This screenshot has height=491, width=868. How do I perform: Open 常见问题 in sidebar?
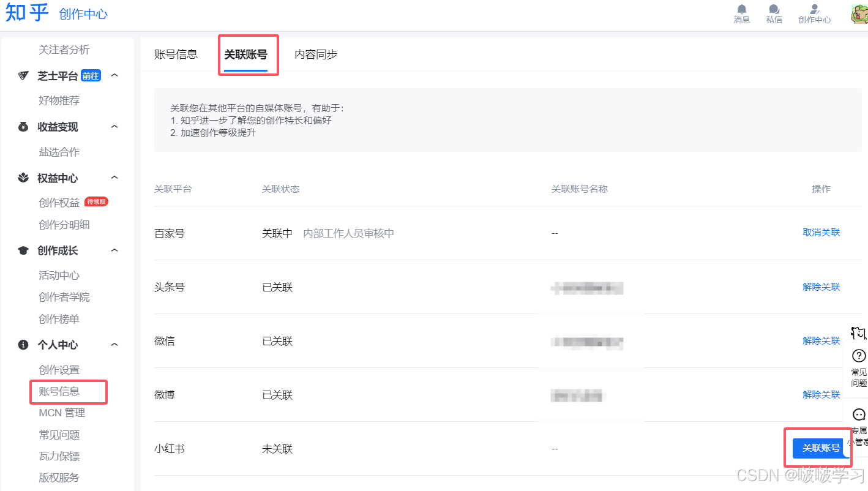(x=59, y=435)
